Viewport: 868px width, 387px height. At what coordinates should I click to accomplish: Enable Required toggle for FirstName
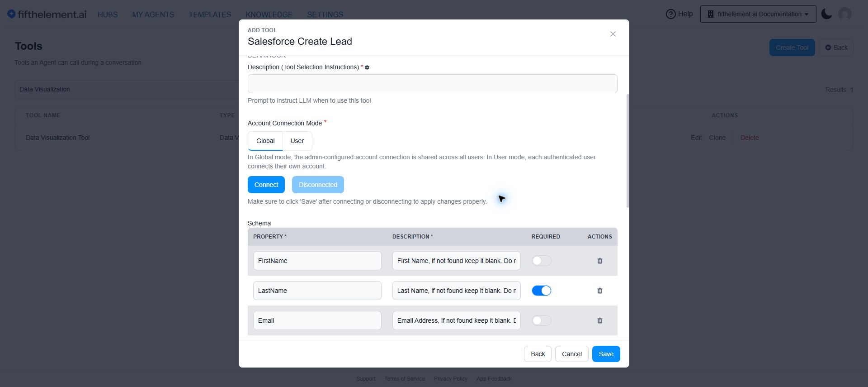tap(542, 261)
